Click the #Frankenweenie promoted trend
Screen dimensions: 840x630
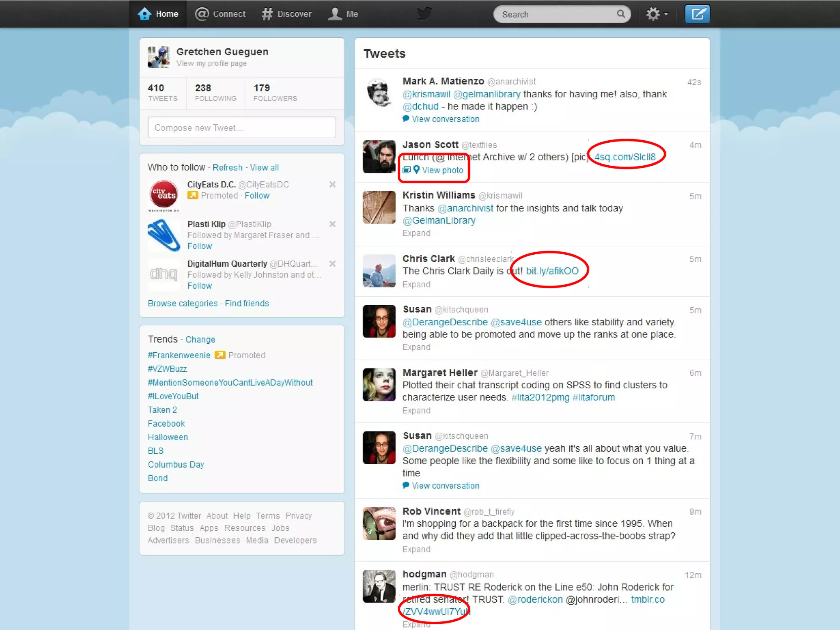pos(179,355)
